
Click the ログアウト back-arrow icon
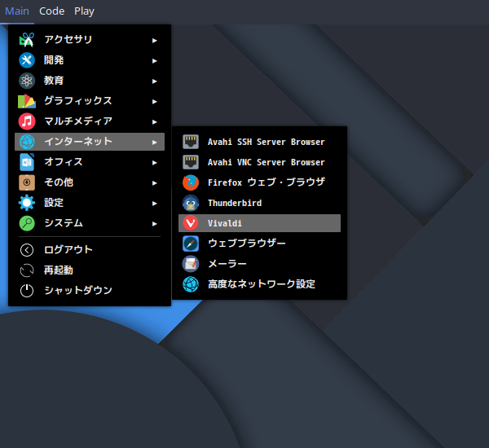(27, 250)
